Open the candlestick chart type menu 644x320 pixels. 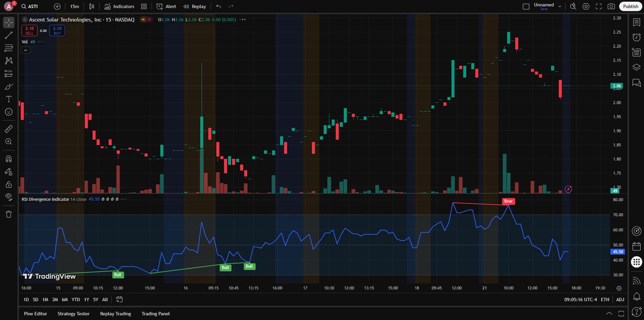pyautogui.click(x=92, y=6)
